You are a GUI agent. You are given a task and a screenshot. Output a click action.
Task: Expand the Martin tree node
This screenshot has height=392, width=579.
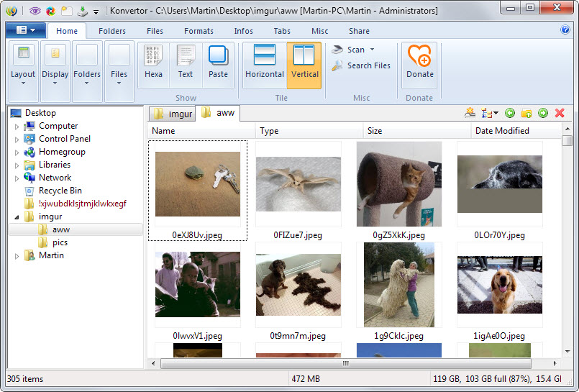17,256
